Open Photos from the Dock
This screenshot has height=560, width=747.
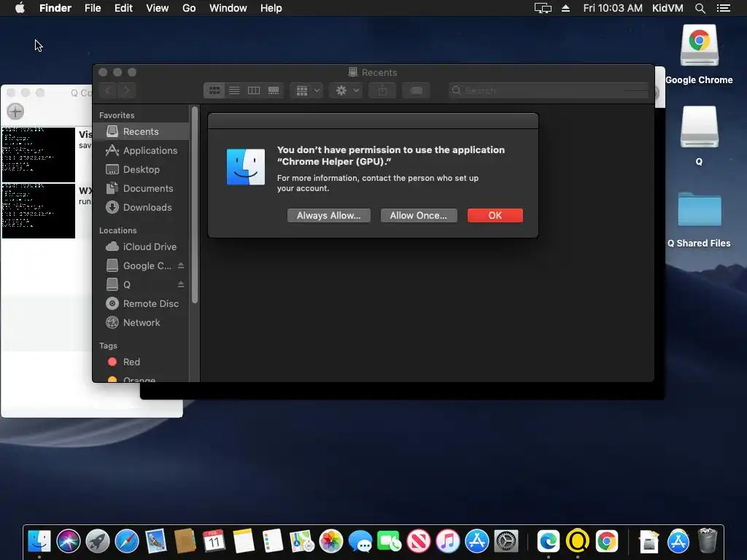(331, 542)
